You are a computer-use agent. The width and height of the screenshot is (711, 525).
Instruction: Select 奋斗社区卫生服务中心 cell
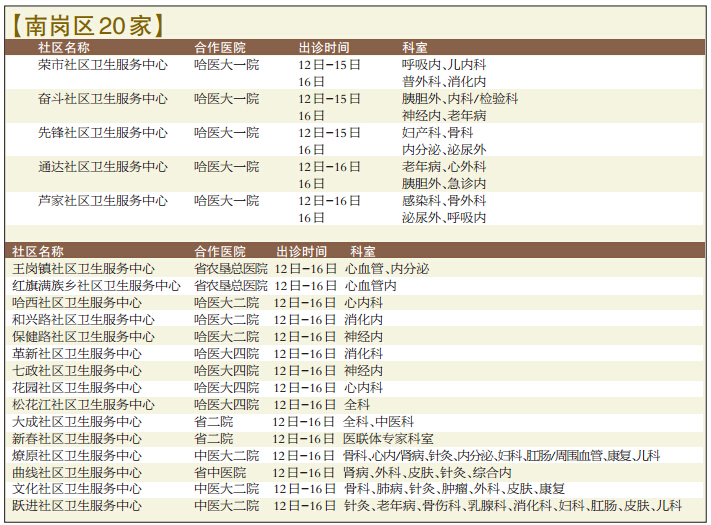click(x=103, y=99)
